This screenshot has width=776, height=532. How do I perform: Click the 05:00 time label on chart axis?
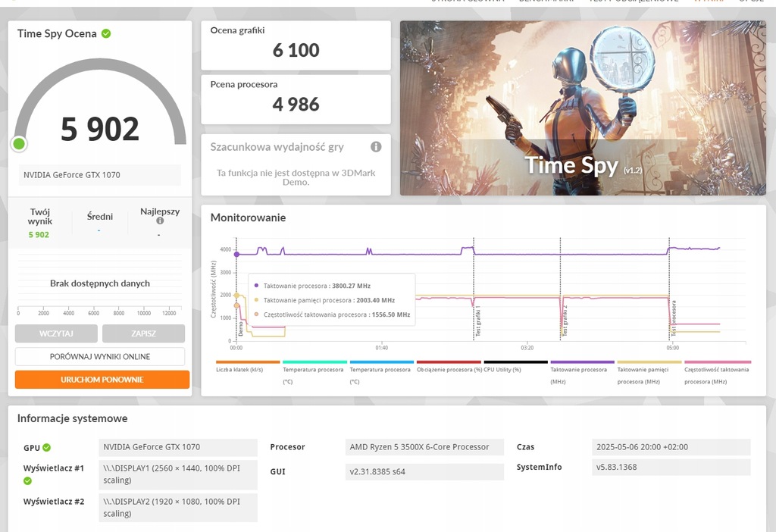click(x=673, y=348)
